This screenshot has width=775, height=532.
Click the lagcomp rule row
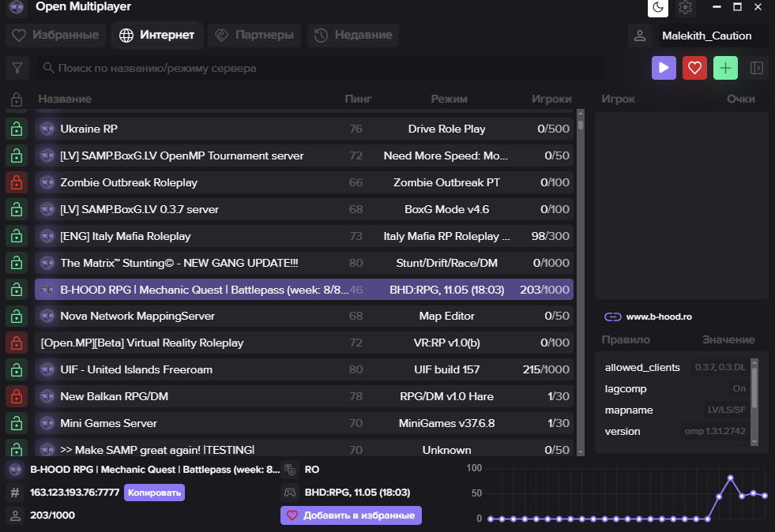coord(675,389)
